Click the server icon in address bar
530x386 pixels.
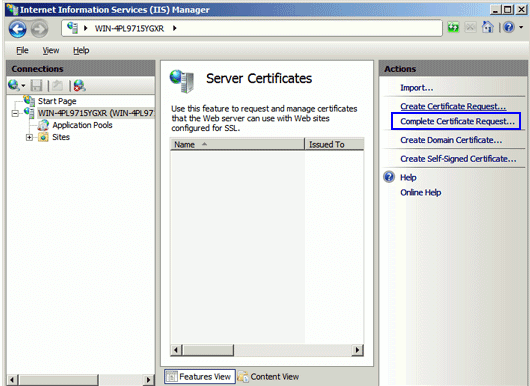(x=72, y=28)
